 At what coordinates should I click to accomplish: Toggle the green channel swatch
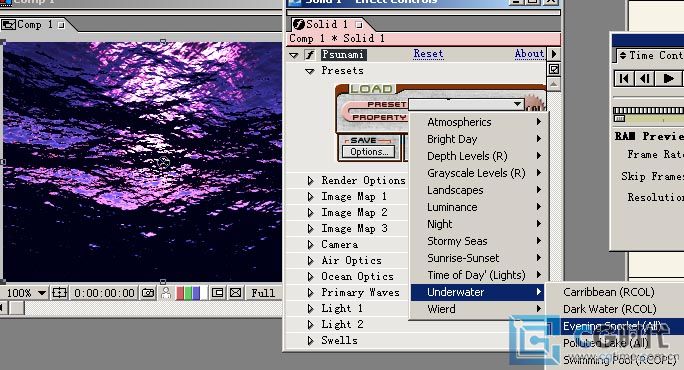(x=188, y=293)
